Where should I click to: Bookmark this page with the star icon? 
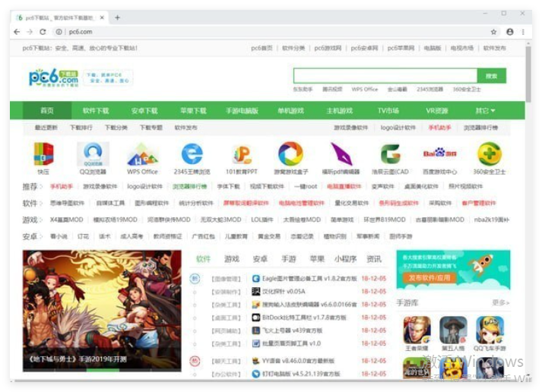[x=493, y=32]
